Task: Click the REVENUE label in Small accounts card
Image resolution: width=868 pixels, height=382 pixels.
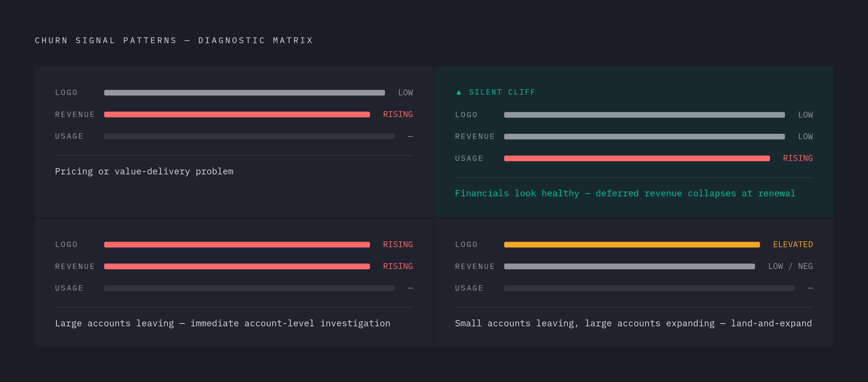Action: (x=475, y=266)
